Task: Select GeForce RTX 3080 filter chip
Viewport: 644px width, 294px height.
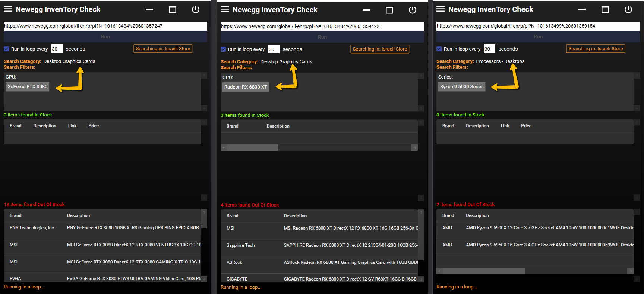Action: point(28,87)
